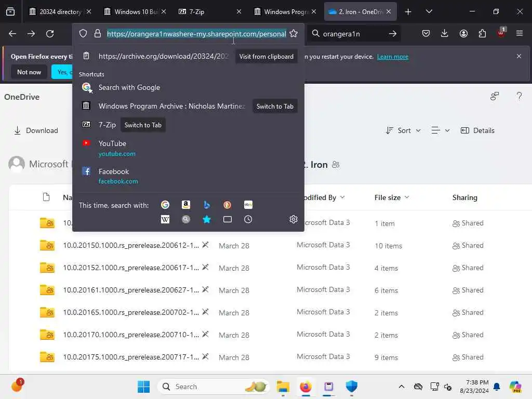Choose the Facebook shortcut suggestion
532x399 pixels.
click(188, 176)
